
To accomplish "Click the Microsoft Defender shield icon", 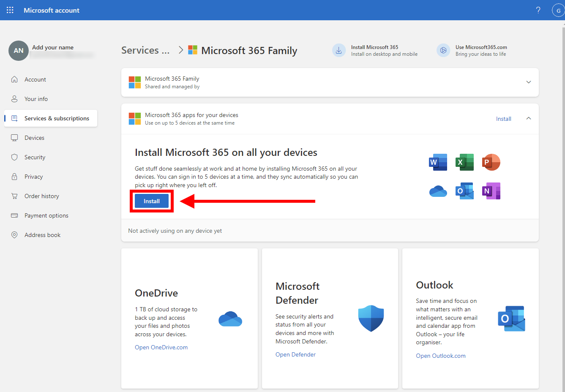I will coord(371,318).
